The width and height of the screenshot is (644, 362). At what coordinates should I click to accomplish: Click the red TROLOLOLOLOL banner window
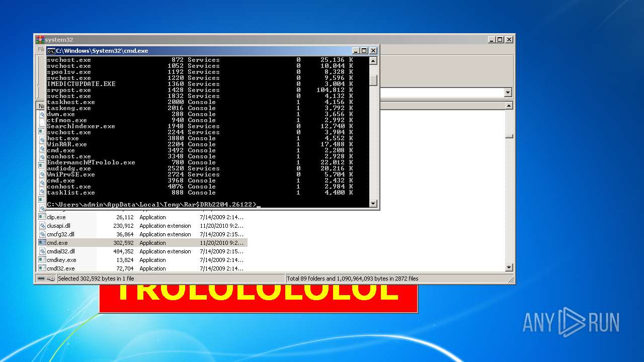coord(258,298)
